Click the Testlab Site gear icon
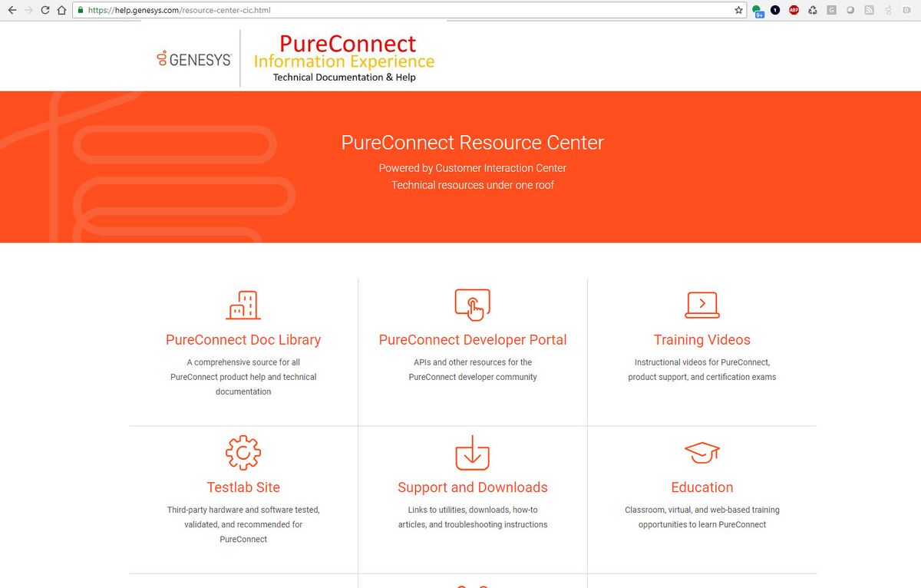The width and height of the screenshot is (921, 588). pyautogui.click(x=243, y=452)
